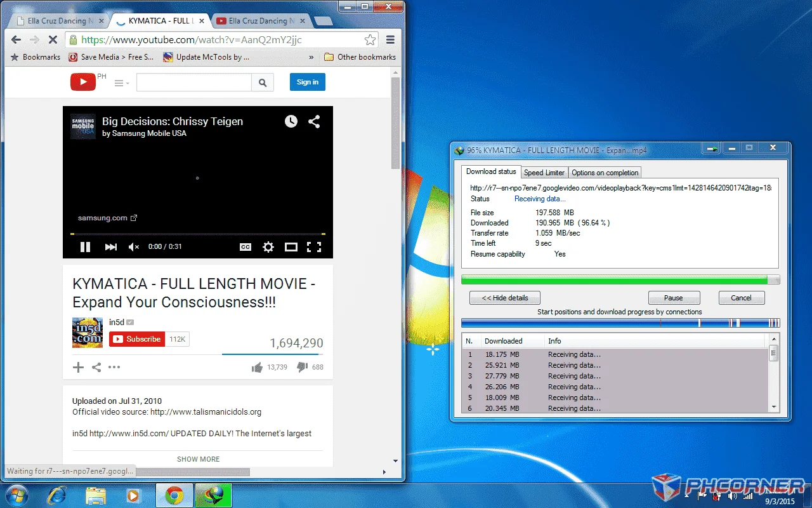Open the Chrome hamburger menu
This screenshot has height=508, width=812.
pos(391,40)
